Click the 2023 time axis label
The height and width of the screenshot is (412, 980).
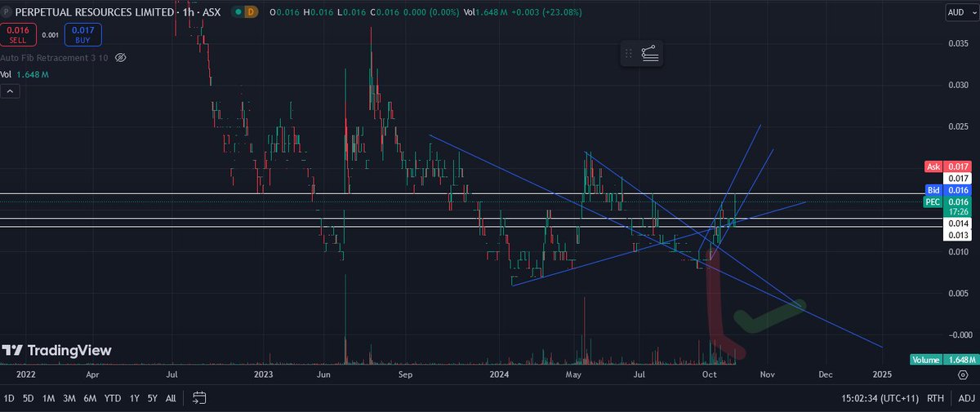pyautogui.click(x=264, y=375)
